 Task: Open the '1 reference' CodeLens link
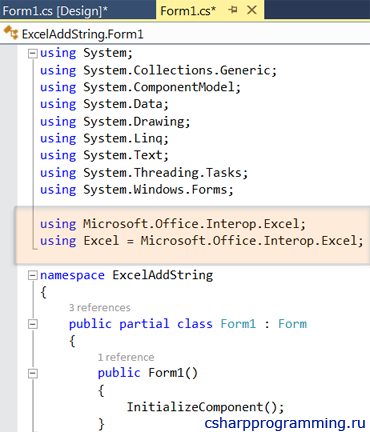126,357
